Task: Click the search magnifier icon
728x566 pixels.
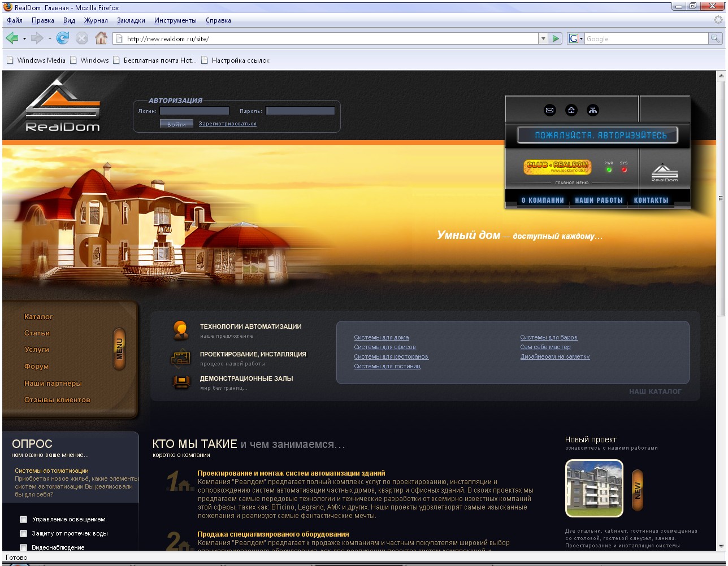Action: click(716, 38)
